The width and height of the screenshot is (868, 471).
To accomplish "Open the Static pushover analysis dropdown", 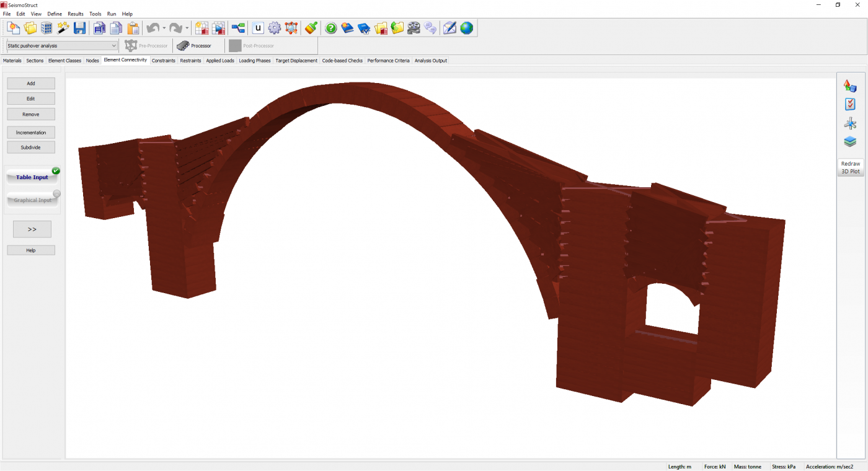I will tap(62, 46).
